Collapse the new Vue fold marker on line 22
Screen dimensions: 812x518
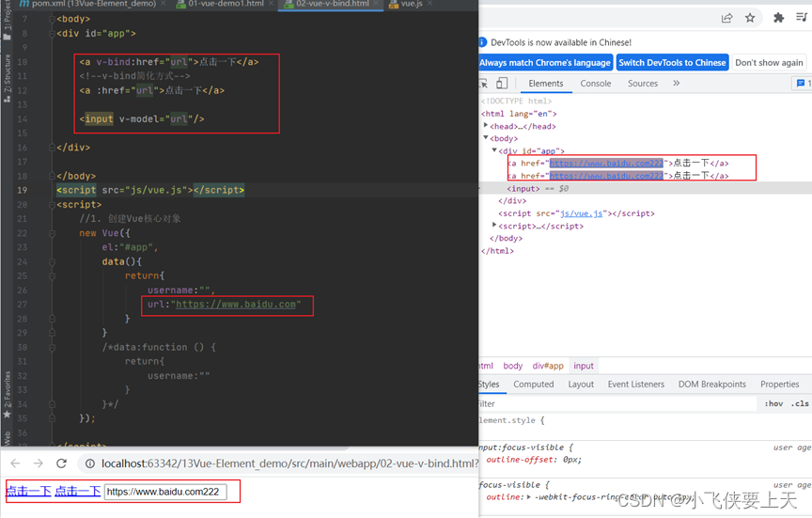[52, 234]
